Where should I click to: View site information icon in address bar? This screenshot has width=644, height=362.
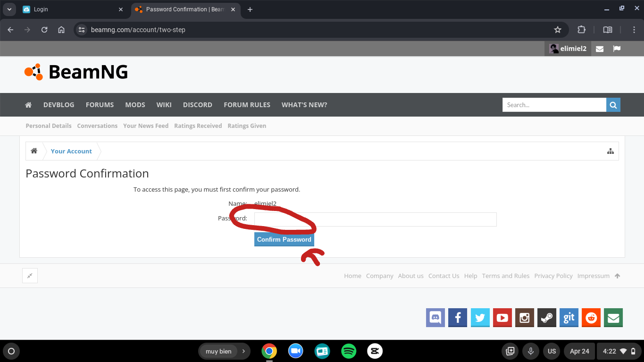click(x=82, y=30)
